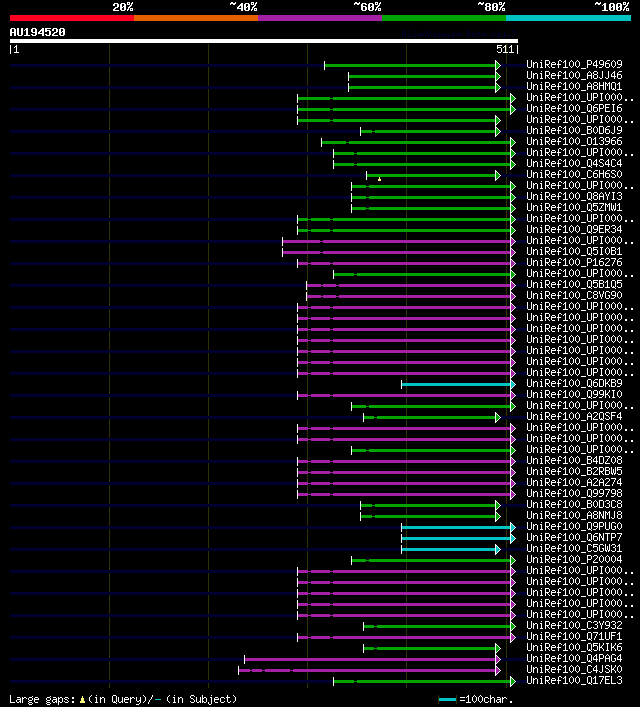Screen dimensions: 640x707
Task: Open hit UniRef100_P49609
Action: tap(574, 64)
